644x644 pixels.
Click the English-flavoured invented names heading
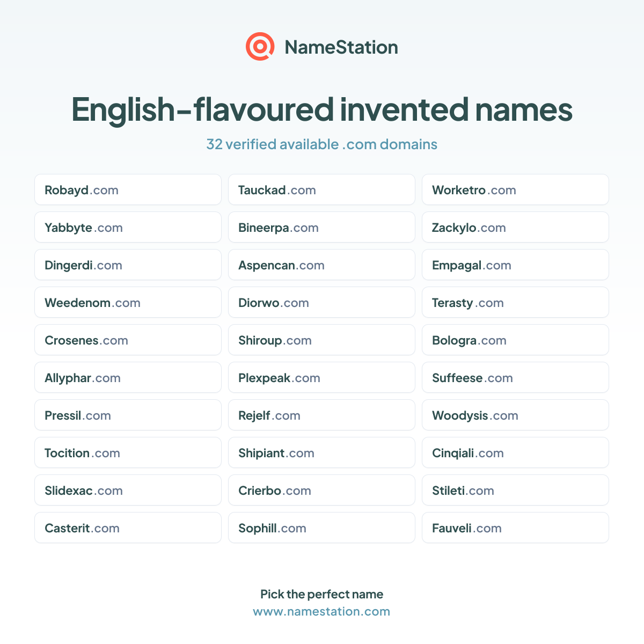[322, 109]
